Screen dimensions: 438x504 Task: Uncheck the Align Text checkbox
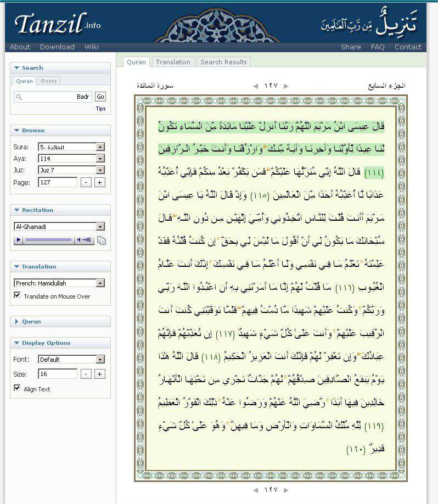point(17,388)
